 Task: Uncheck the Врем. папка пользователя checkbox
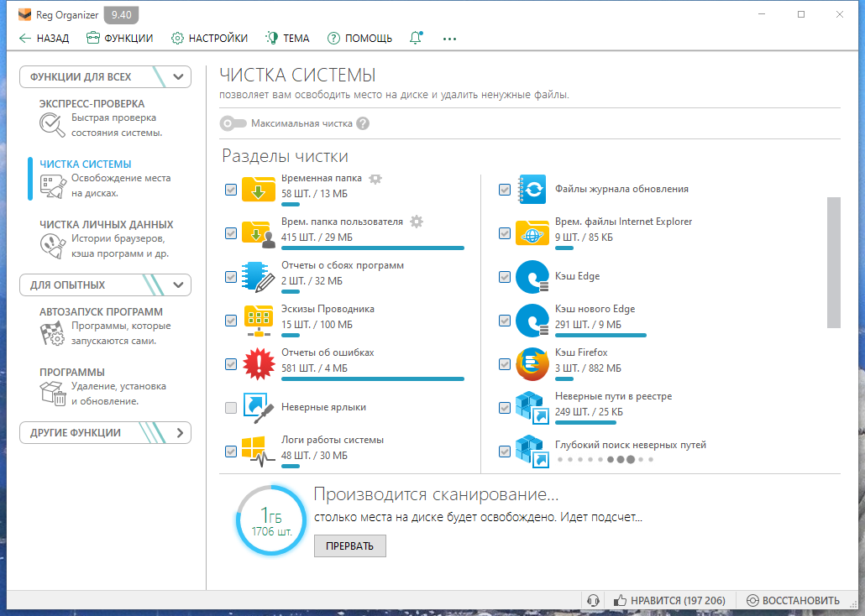231,233
